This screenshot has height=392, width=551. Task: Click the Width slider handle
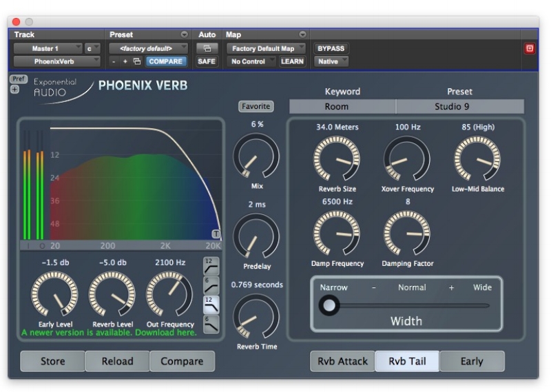[x=329, y=305]
